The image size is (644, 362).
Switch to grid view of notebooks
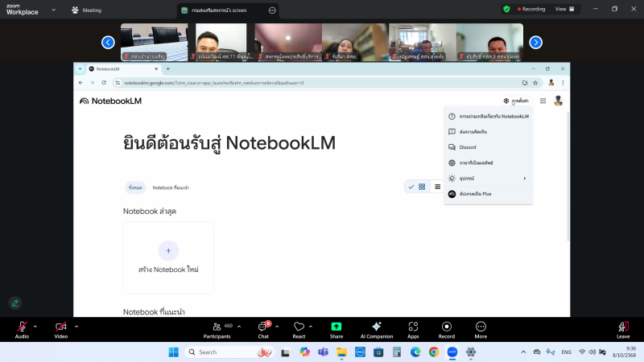click(x=422, y=187)
